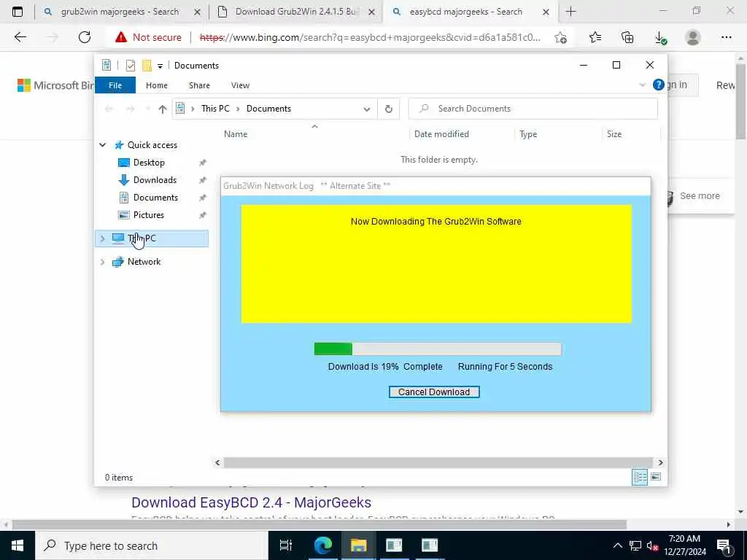Click chevron between This PC and Documents
Viewport: 747px width, 560px height.
point(238,109)
